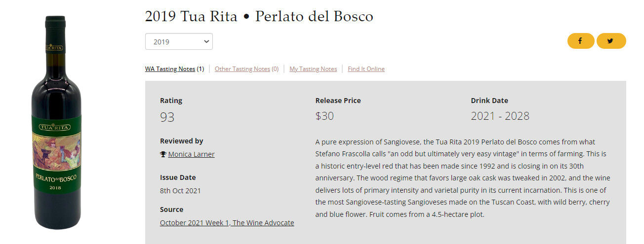The image size is (644, 244).
Task: Click the Drink Date heading
Action: coord(489,101)
